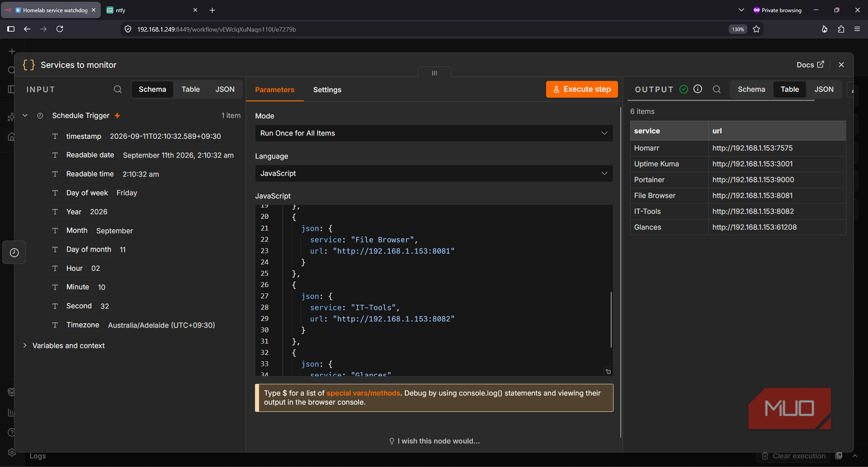Click the code editor vertical scrollbar
868x467 pixels.
click(x=610, y=319)
